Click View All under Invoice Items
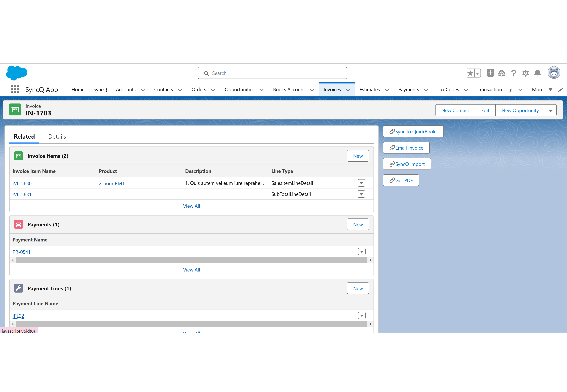 tap(192, 206)
